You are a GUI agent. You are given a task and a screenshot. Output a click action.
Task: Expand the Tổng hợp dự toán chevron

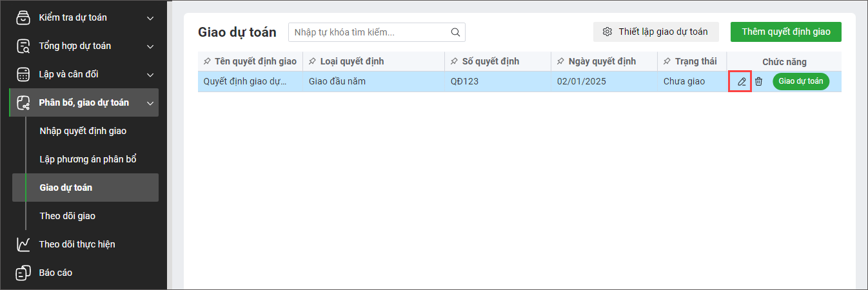[x=150, y=46]
